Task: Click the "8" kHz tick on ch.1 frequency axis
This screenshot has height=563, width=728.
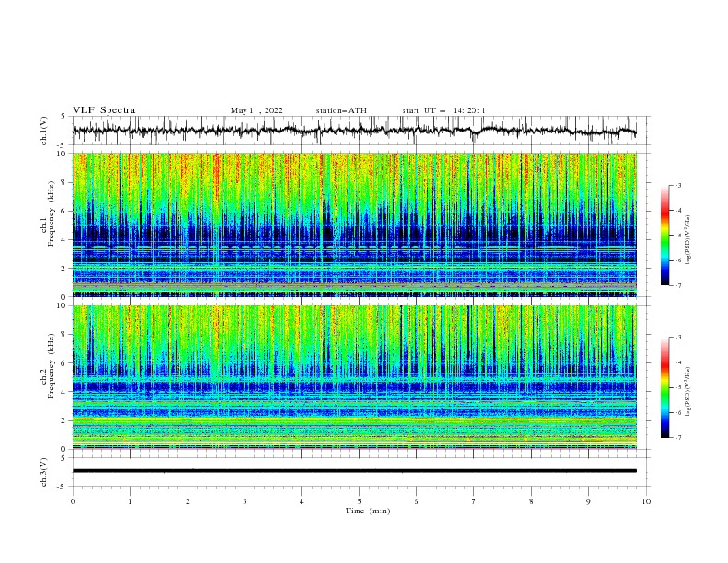Action: pos(64,182)
